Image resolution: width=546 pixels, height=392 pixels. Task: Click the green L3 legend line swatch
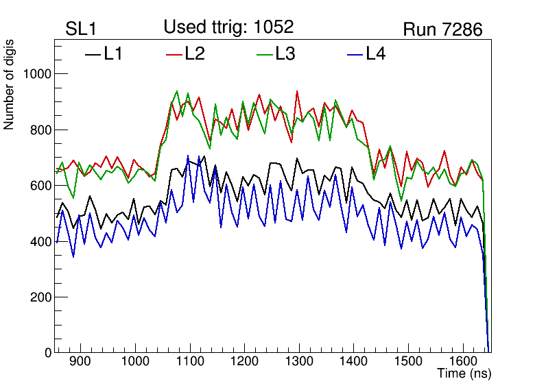pyautogui.click(x=264, y=54)
